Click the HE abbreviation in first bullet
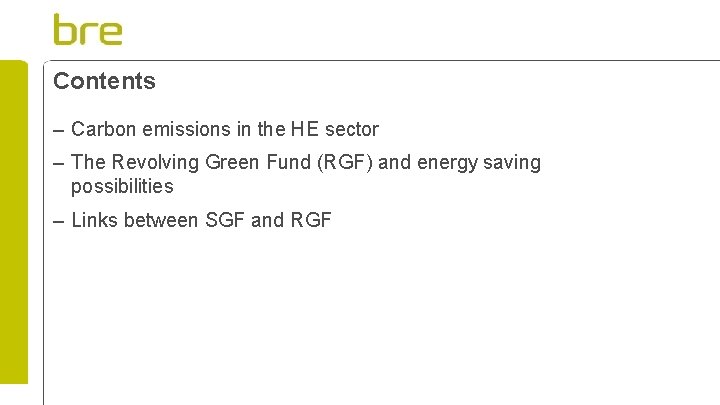Image resolution: width=720 pixels, height=405 pixels. [x=303, y=129]
